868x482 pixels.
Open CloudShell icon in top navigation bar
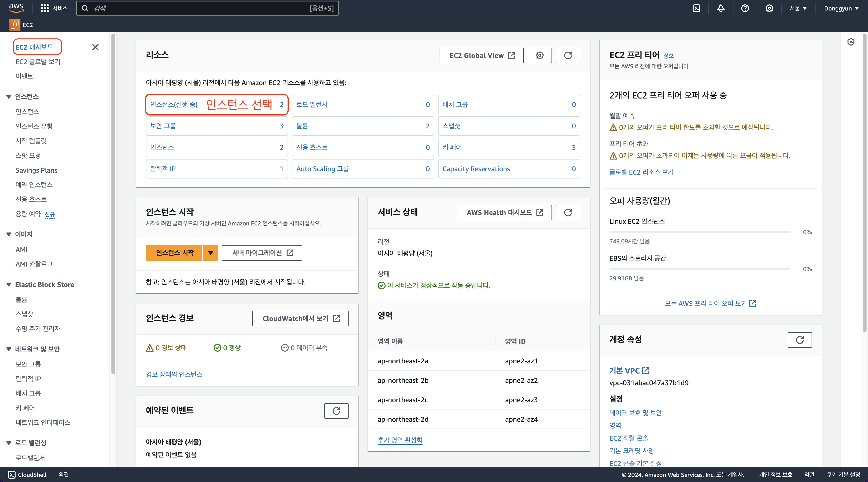[696, 9]
